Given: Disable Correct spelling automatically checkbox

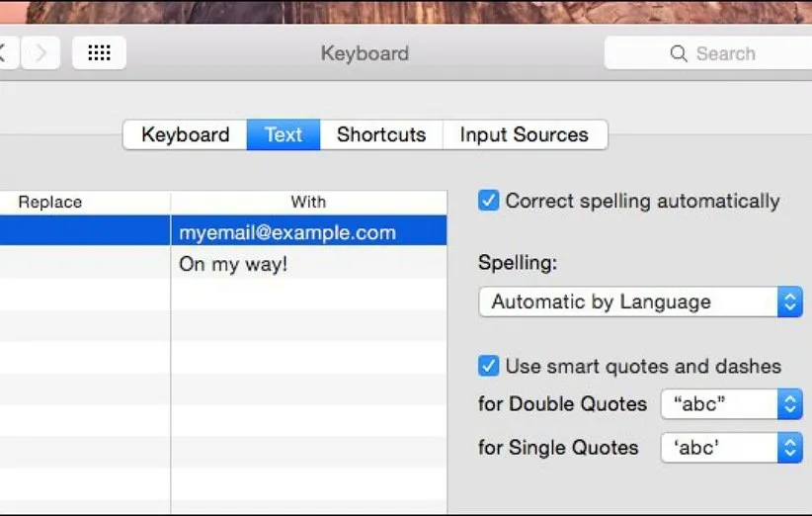Looking at the screenshot, I should pyautogui.click(x=489, y=201).
